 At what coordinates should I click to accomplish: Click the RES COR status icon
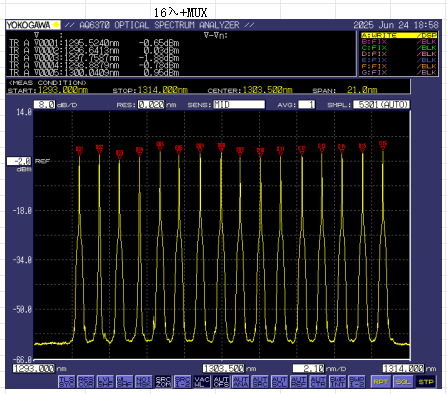click(x=86, y=382)
